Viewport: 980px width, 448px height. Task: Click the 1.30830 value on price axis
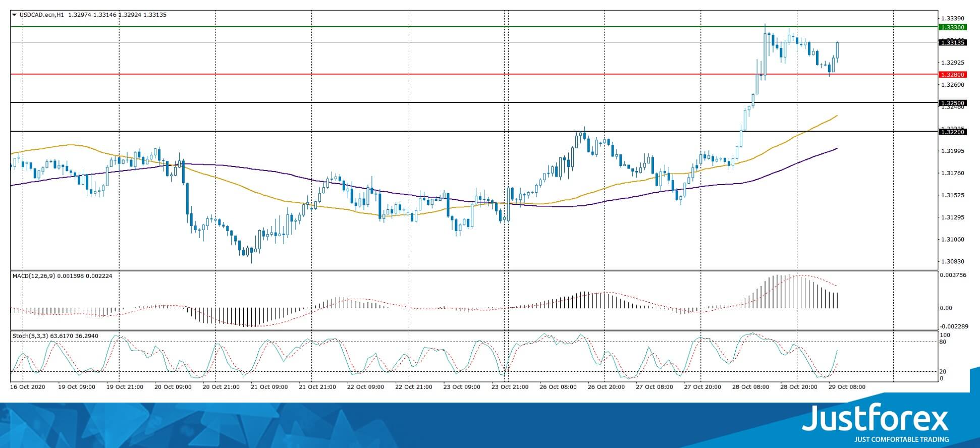point(953,262)
